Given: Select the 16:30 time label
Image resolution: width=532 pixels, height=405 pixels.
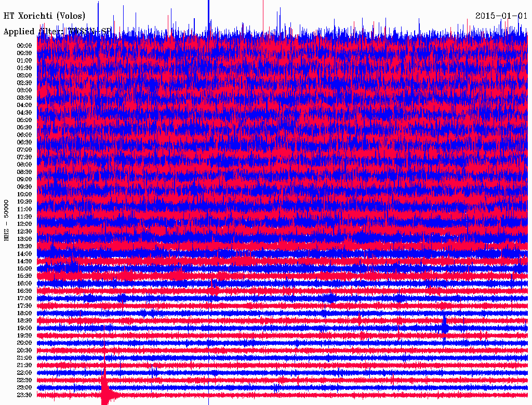Looking at the screenshot, I should pos(24,291).
